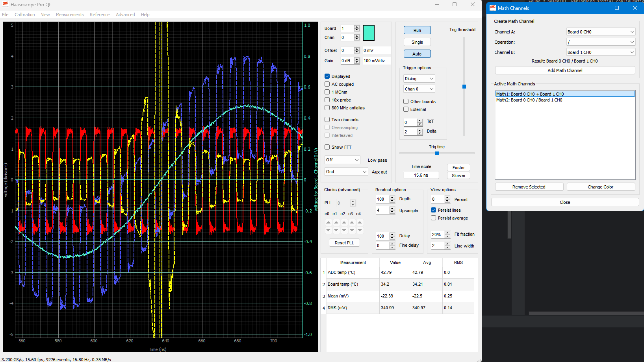Click the c0 clock phase up arrow
The height and width of the screenshot is (362, 644).
click(328, 223)
